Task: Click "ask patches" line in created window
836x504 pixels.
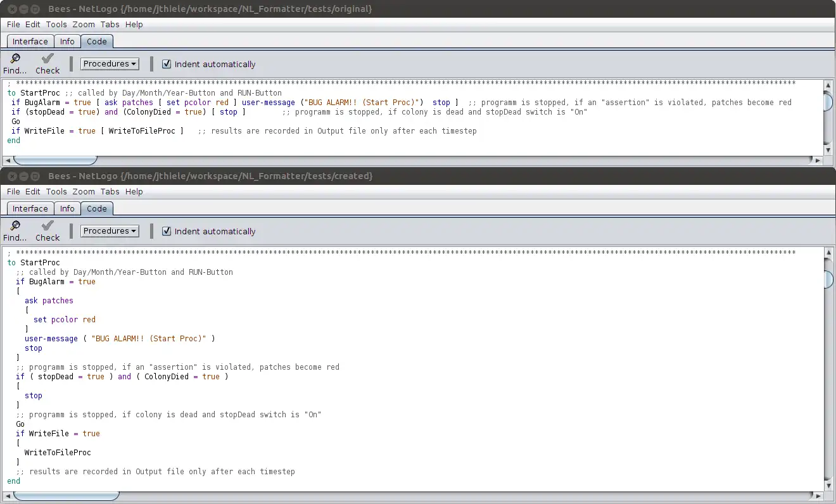Action: click(49, 301)
